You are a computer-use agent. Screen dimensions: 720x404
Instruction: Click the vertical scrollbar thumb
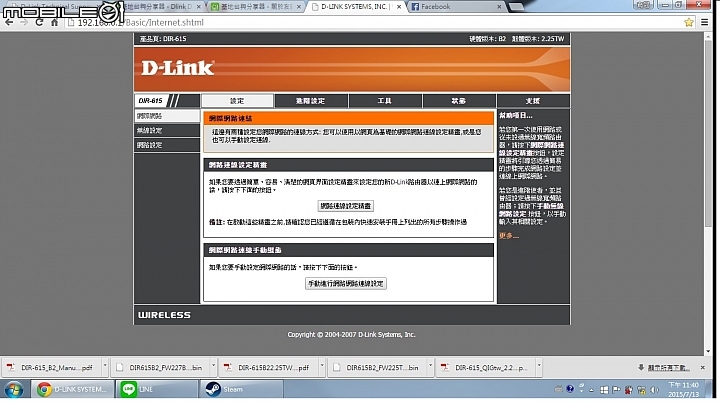[x=708, y=133]
